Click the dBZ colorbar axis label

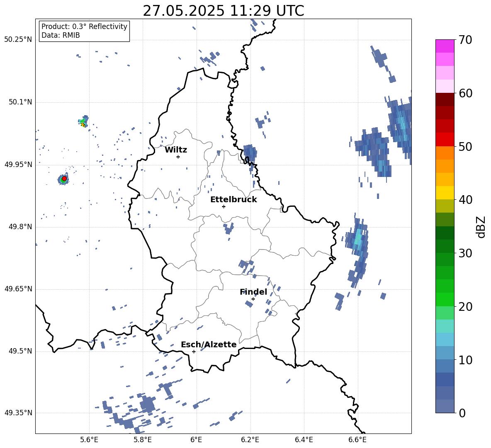point(481,227)
